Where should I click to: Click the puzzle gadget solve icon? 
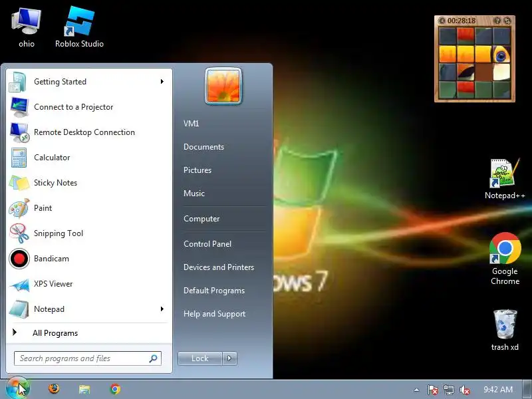[507, 21]
